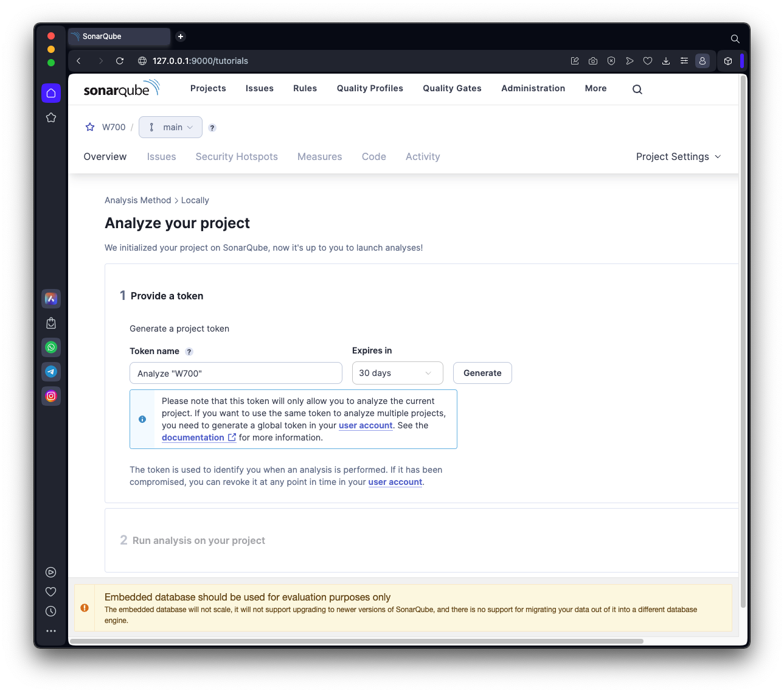Open the sidebar shopping bag icon
This screenshot has width=784, height=693.
[x=51, y=323]
